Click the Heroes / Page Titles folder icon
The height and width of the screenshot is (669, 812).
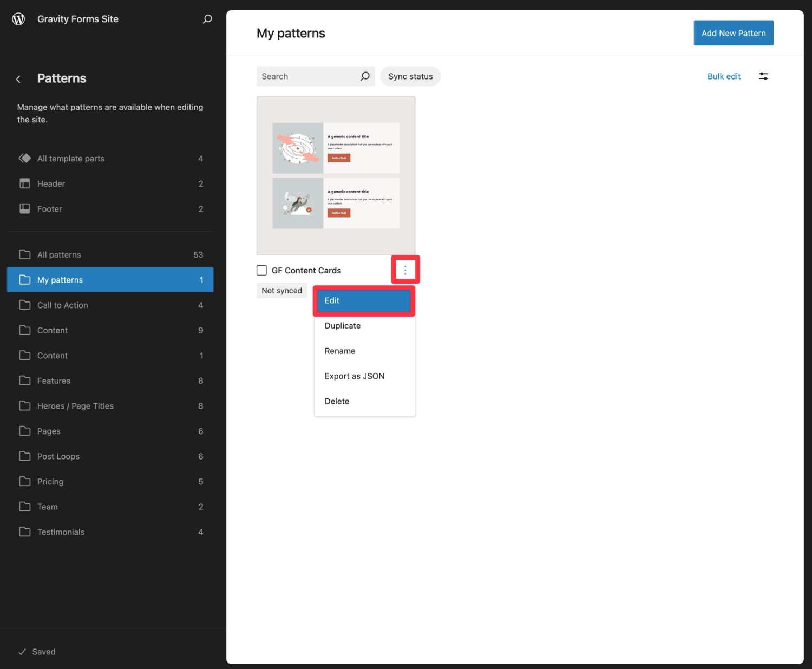[x=25, y=405]
